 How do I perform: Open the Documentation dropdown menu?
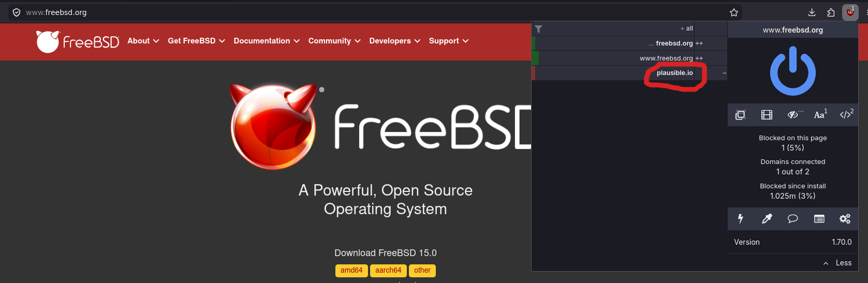[267, 41]
